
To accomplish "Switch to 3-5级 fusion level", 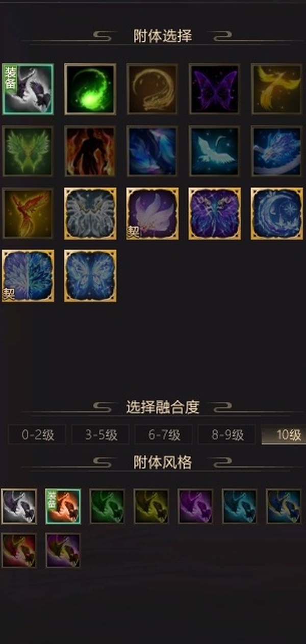I will pyautogui.click(x=100, y=435).
